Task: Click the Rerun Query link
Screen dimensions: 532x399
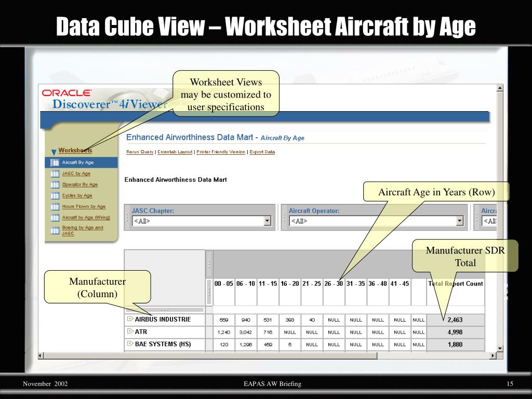Action: point(140,152)
